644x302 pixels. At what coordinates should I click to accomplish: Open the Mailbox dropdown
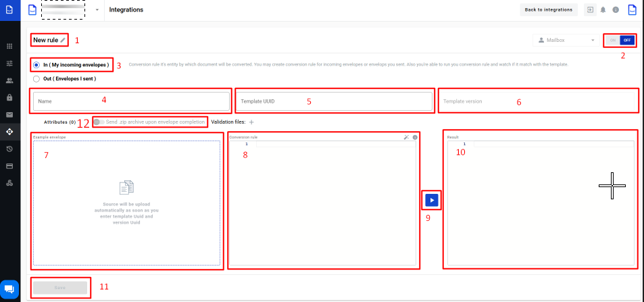(566, 41)
